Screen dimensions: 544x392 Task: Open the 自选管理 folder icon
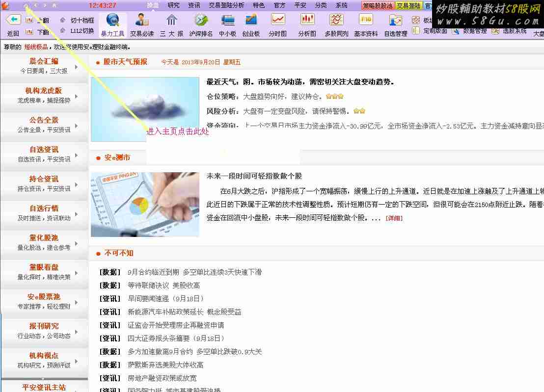click(396, 20)
